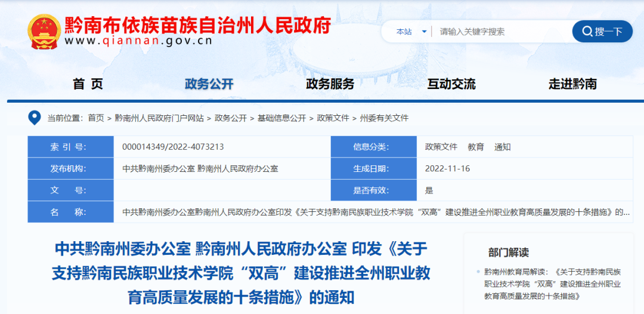Click the 是 validity value

(x=429, y=190)
